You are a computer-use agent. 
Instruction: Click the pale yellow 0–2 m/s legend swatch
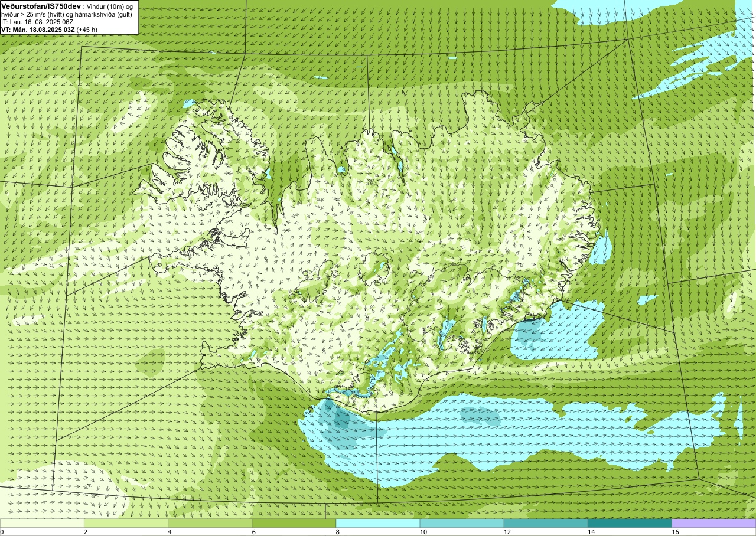(x=42, y=523)
